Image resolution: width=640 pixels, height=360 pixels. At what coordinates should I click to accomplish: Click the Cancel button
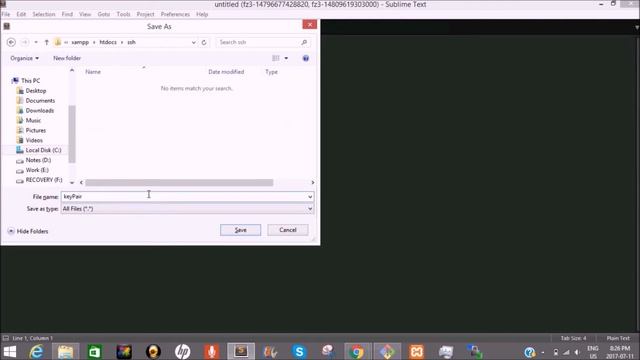tap(288, 230)
